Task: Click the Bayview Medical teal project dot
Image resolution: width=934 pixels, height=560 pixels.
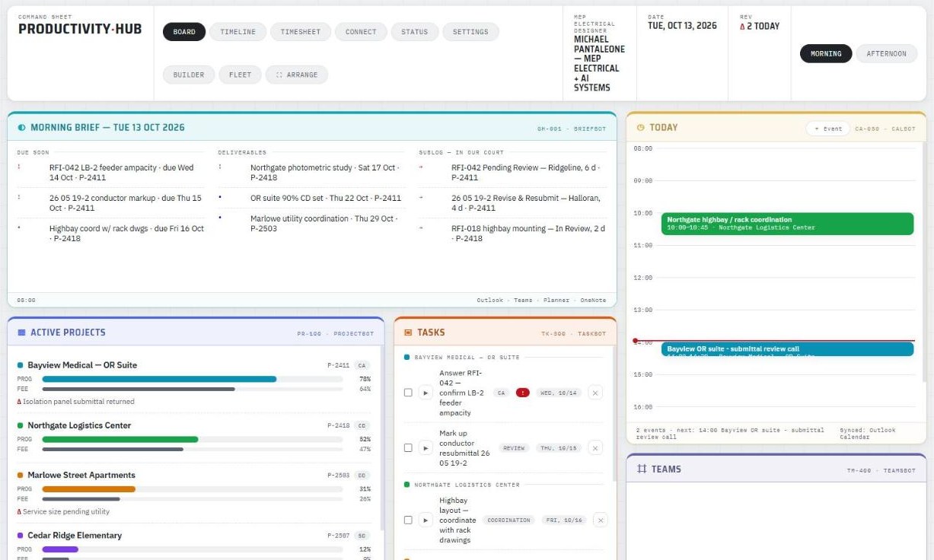Action: click(21, 365)
